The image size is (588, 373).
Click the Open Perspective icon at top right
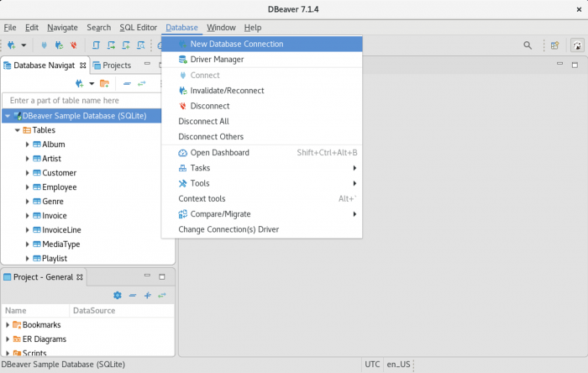555,45
